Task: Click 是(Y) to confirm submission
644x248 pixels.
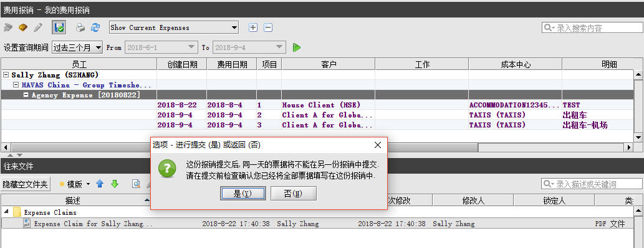Action: [243, 193]
